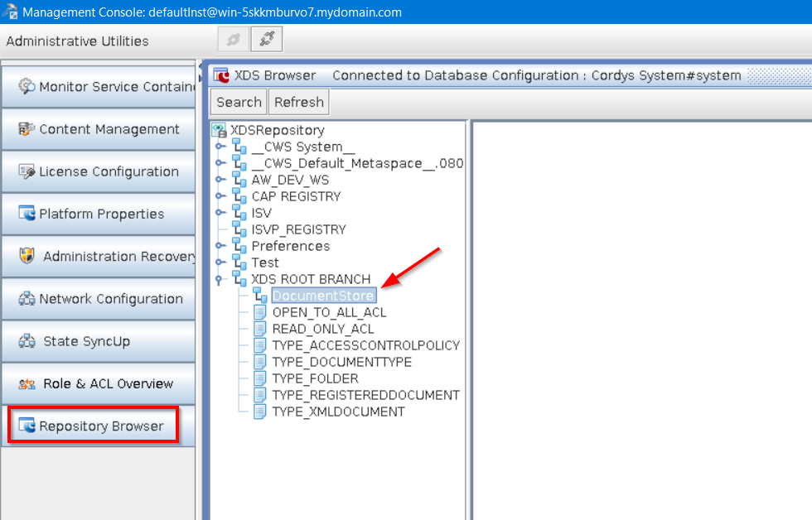812x520 pixels.
Task: Click the CAP REGISTRY branch icon
Action: pyautogui.click(x=239, y=196)
